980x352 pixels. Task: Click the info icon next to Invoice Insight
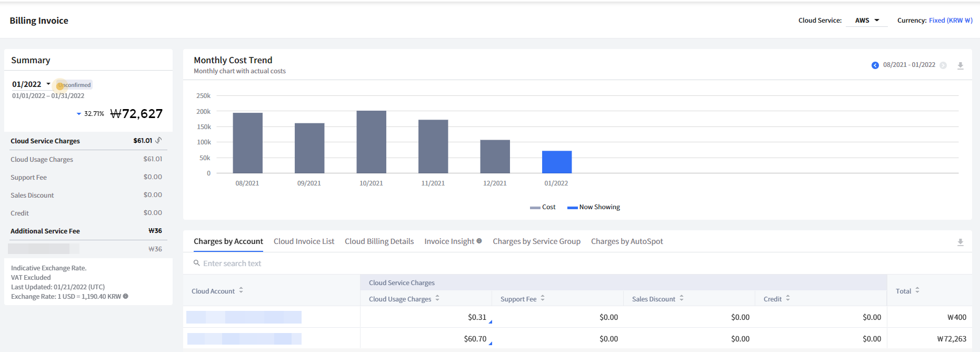[479, 241]
